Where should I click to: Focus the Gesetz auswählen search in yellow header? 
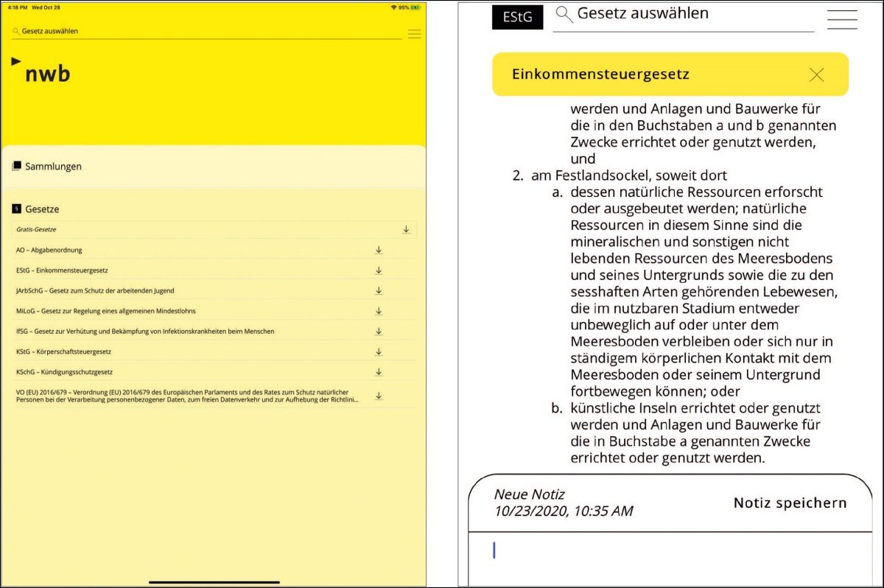(x=206, y=32)
